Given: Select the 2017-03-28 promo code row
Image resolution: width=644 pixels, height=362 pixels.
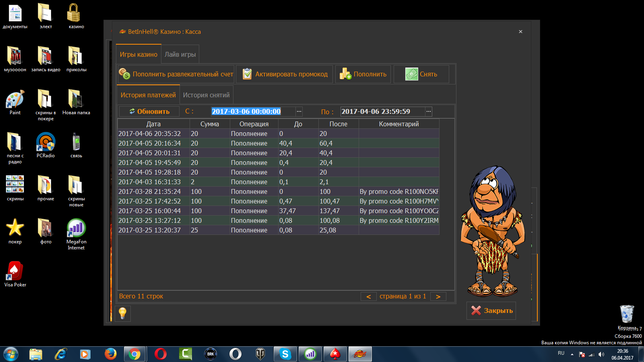Looking at the screenshot, I should click(x=278, y=191).
